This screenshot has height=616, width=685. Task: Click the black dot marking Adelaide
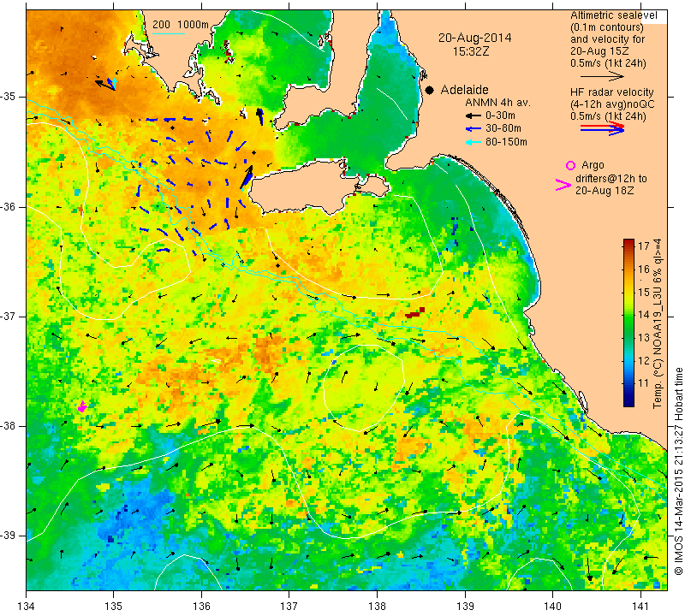click(430, 90)
